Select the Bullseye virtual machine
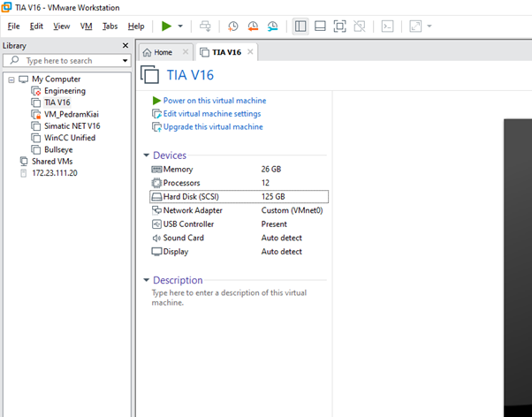This screenshot has height=417, width=532. click(58, 149)
